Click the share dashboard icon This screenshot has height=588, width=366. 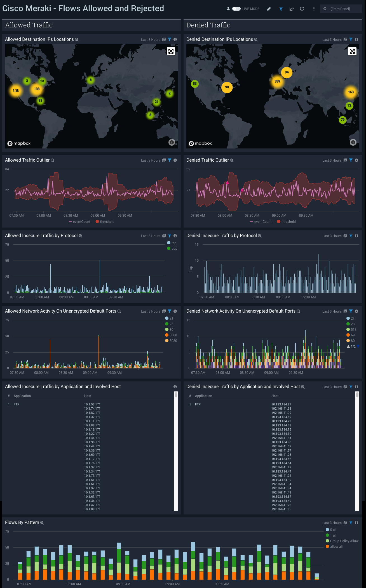(291, 9)
